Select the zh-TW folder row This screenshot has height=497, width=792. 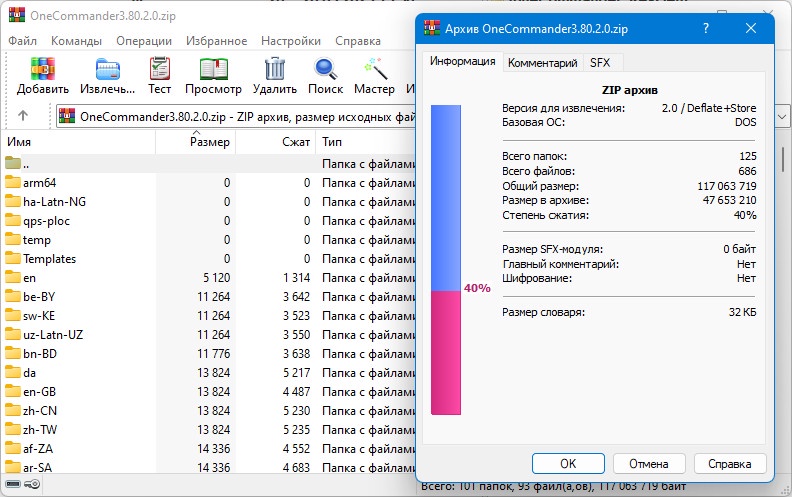pyautogui.click(x=209, y=430)
